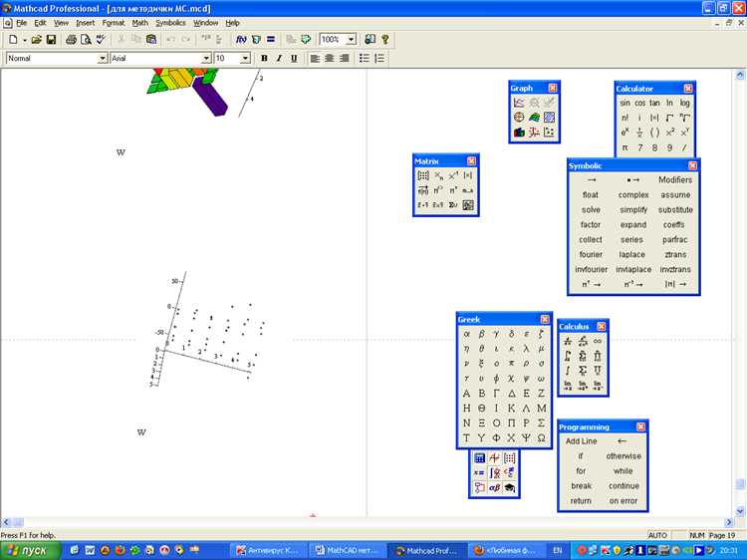Align text right
Image resolution: width=747 pixels, height=560 pixels.
tap(344, 58)
